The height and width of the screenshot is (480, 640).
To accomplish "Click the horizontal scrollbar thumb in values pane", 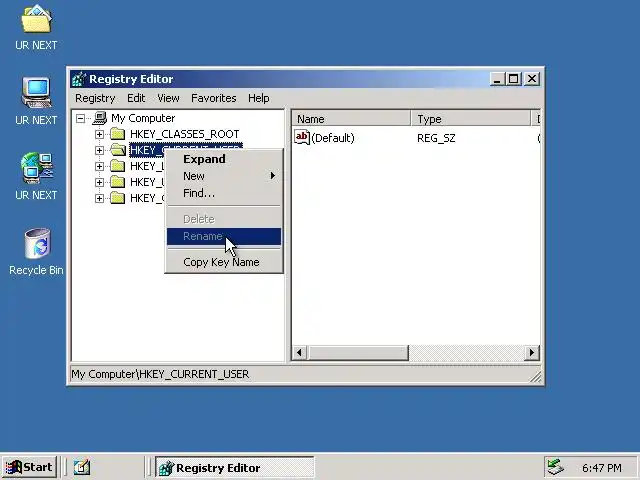I will click(x=358, y=353).
